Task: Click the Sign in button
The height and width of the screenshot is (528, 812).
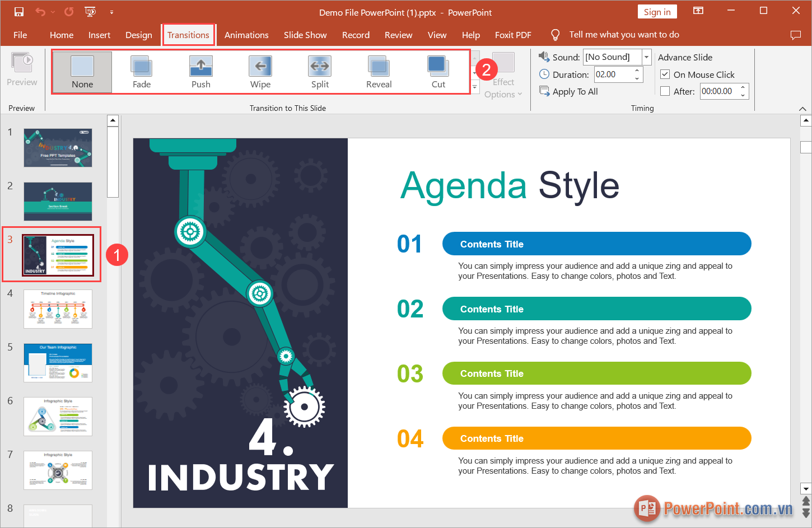Action: (657, 12)
